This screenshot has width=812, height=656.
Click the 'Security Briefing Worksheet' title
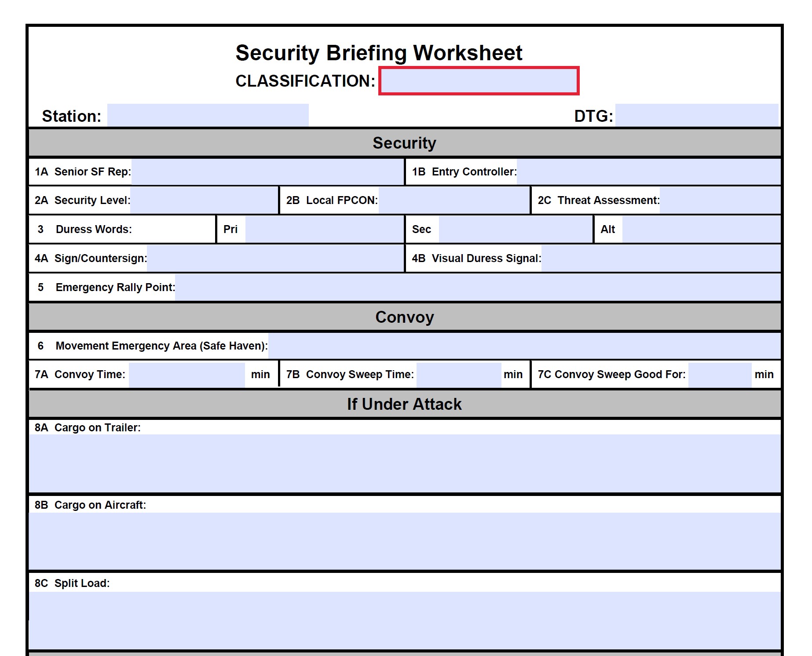coord(379,53)
